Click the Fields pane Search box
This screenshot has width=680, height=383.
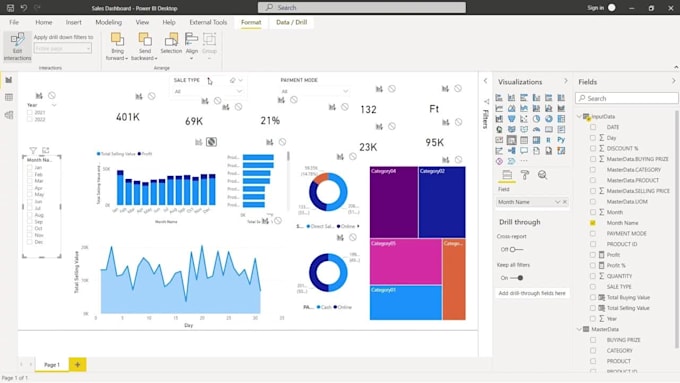[627, 98]
